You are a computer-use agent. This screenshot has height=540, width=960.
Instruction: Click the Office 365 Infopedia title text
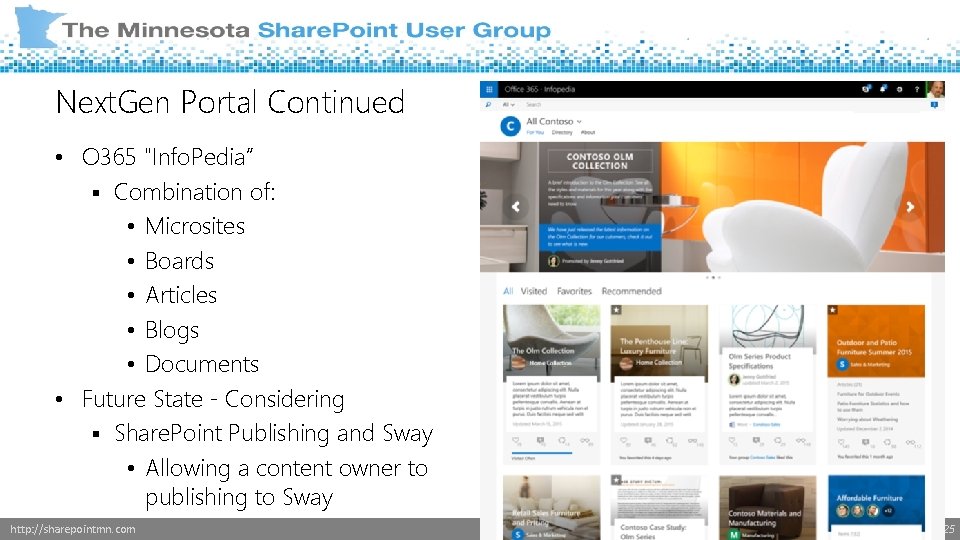tap(539, 89)
